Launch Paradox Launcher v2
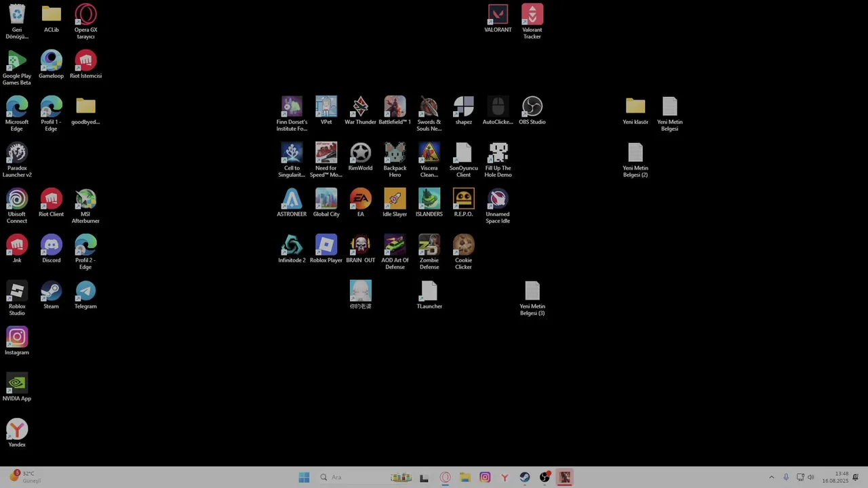This screenshot has width=868, height=488. tap(17, 153)
